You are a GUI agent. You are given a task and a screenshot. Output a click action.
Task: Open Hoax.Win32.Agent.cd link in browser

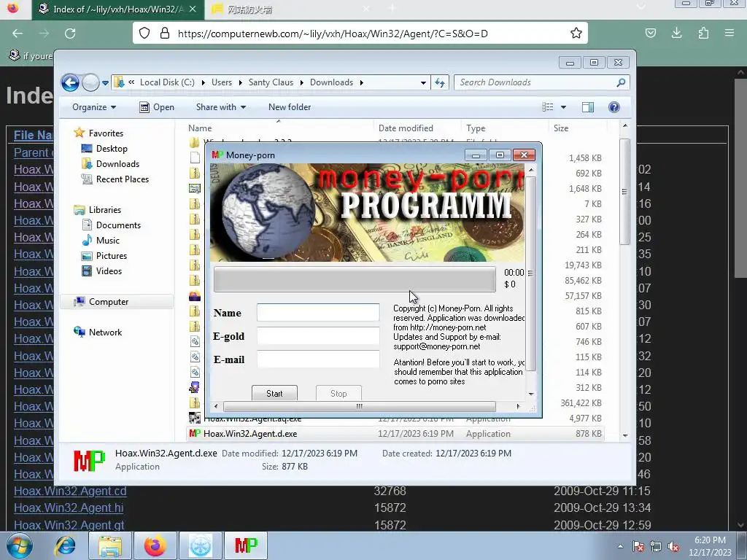coord(70,491)
